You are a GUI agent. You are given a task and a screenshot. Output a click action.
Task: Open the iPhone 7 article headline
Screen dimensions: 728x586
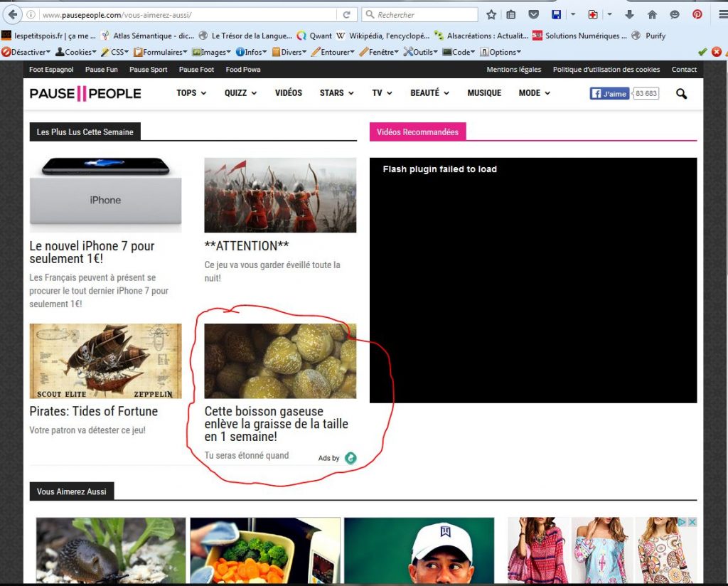click(92, 252)
